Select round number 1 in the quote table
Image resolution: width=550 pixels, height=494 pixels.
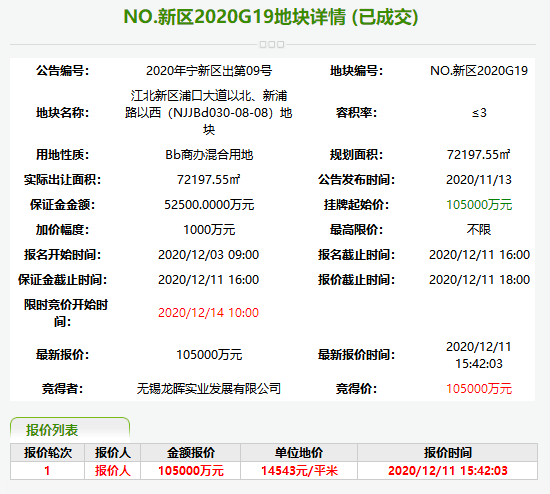point(47,471)
